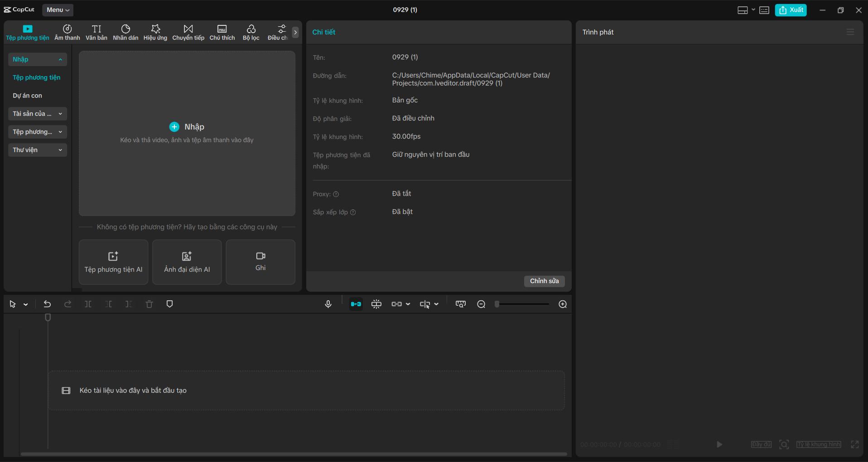Click the undo arrow in timeline toolbar

point(47,304)
